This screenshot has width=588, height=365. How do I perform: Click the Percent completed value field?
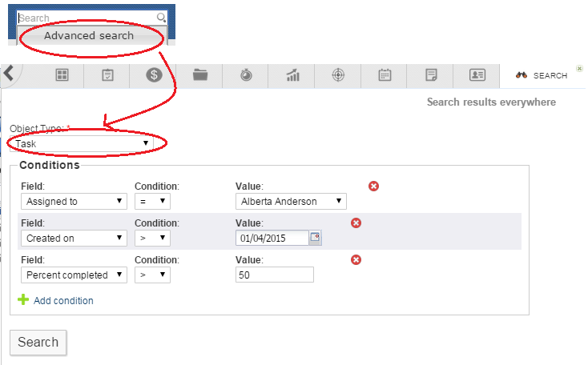pyautogui.click(x=275, y=275)
